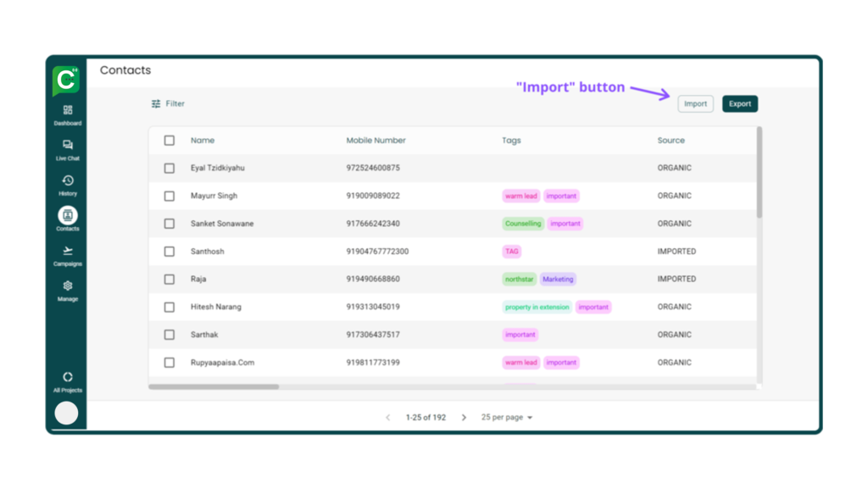The image size is (868, 488).
Task: Click the Source column header
Action: point(670,141)
